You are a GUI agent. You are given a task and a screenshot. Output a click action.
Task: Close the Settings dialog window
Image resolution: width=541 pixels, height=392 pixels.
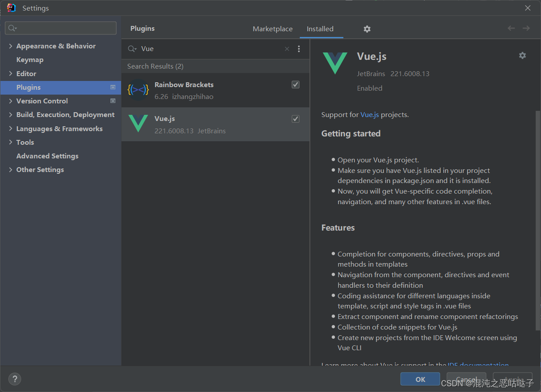[x=528, y=8]
